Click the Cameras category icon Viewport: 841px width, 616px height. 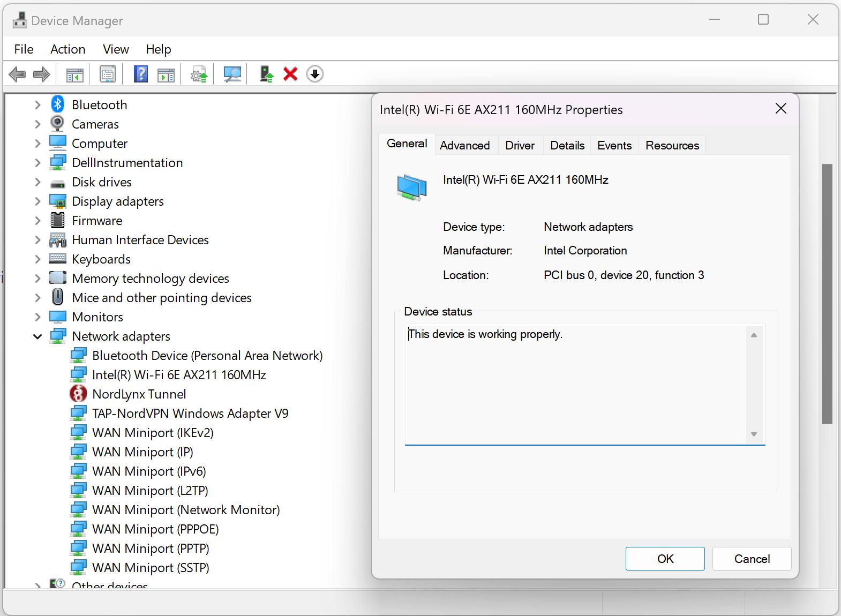tap(57, 124)
